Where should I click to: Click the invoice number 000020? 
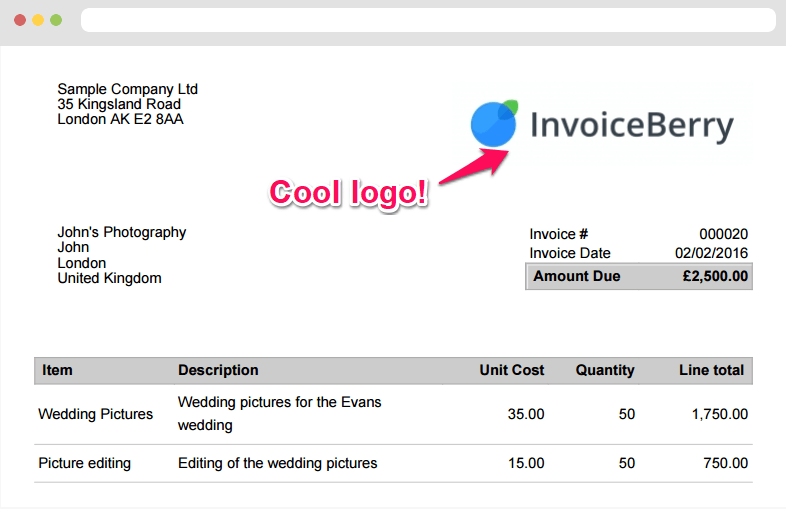[x=723, y=234]
